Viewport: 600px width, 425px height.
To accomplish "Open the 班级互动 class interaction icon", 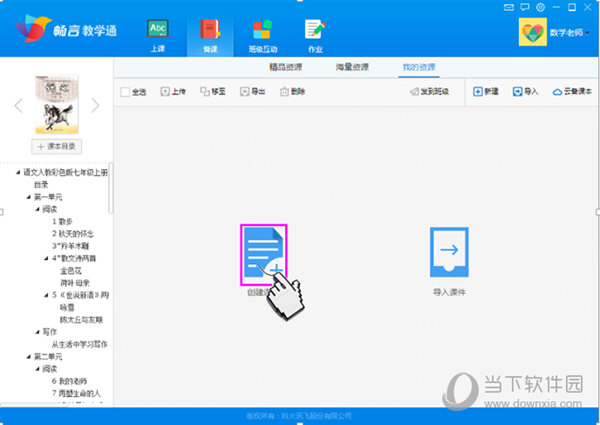I will (262, 29).
